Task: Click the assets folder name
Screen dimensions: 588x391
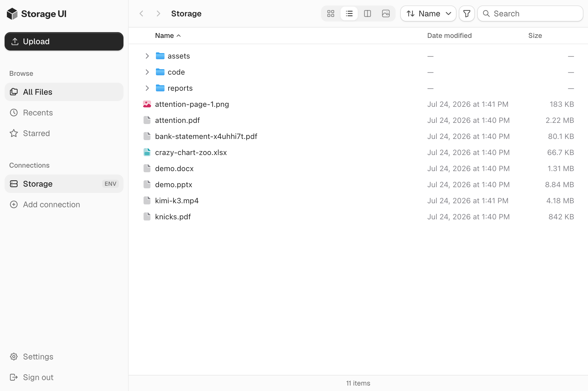Action: [x=179, y=56]
